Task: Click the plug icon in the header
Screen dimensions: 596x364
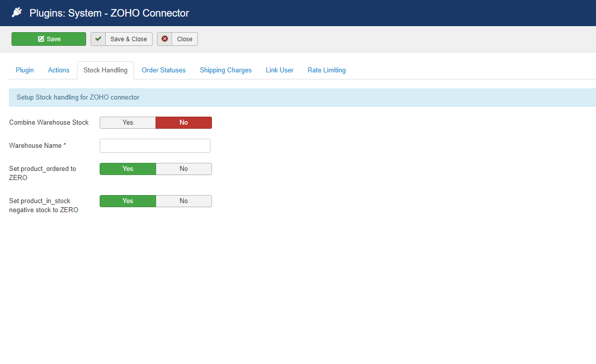Action: point(17,13)
